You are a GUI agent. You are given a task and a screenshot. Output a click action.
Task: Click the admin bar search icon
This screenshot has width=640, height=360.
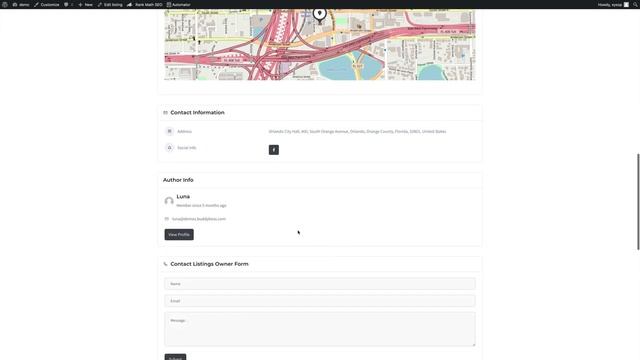[635, 4]
